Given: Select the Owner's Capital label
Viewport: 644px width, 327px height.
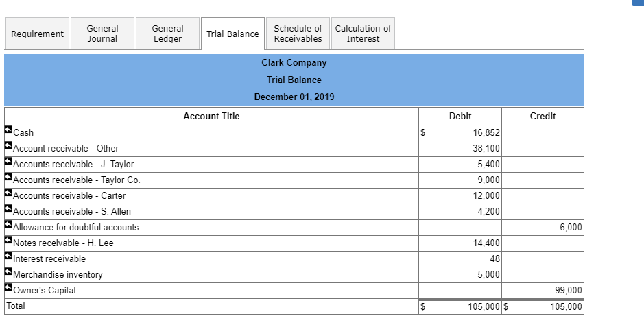Looking at the screenshot, I should [x=45, y=290].
